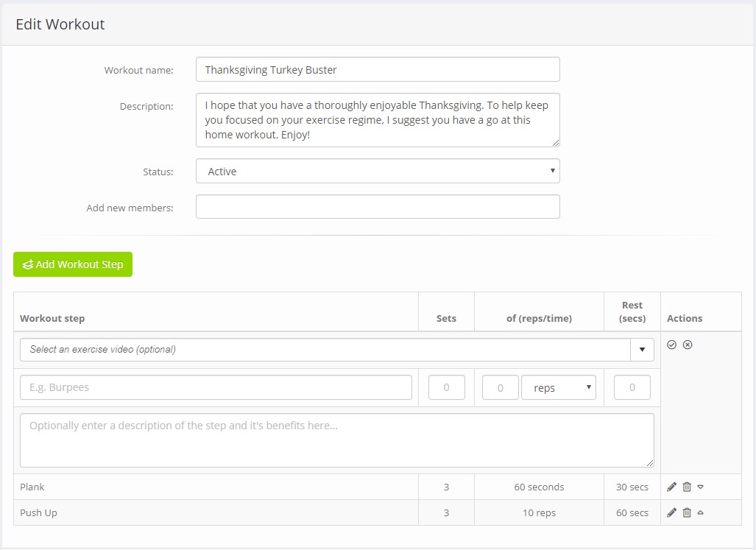
Task: Click the Edit Workout page heading
Action: tap(60, 24)
